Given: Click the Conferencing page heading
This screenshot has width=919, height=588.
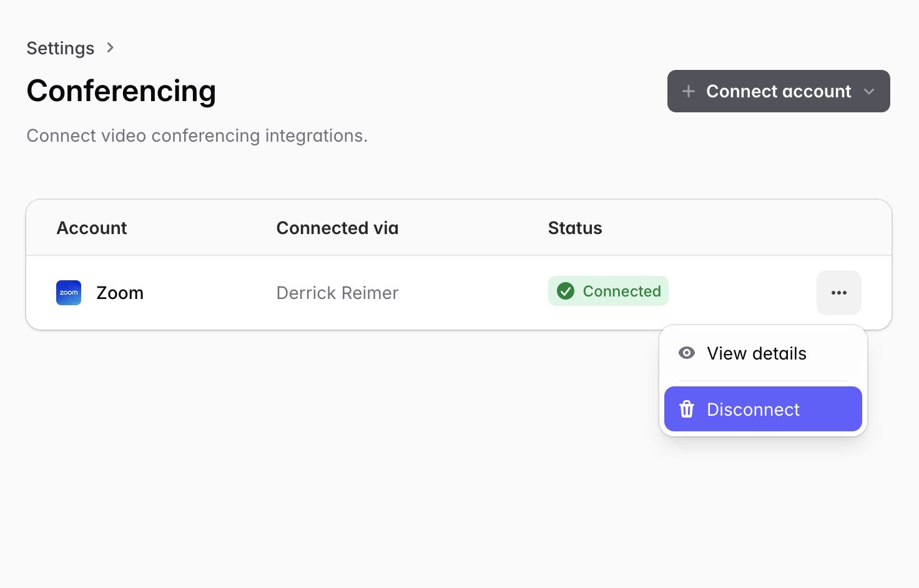Looking at the screenshot, I should tap(121, 91).
